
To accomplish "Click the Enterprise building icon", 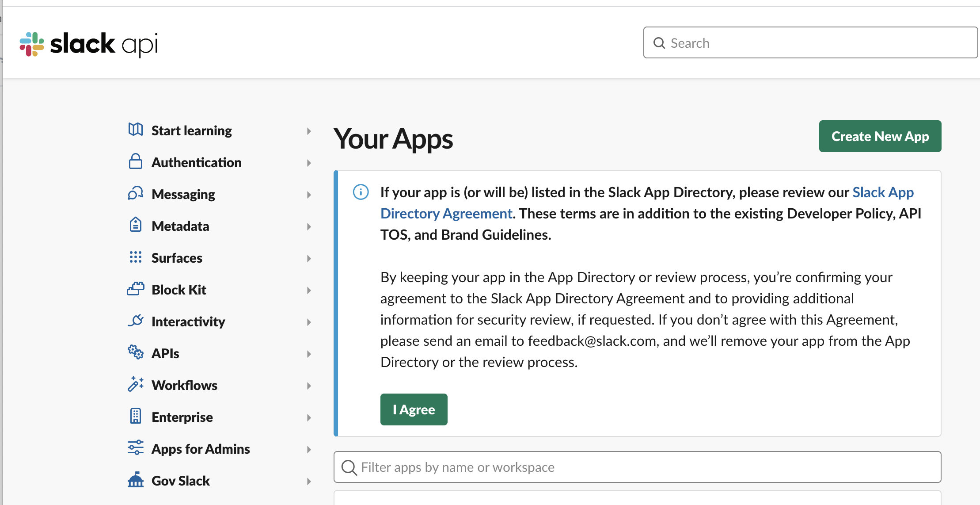I will tap(136, 416).
